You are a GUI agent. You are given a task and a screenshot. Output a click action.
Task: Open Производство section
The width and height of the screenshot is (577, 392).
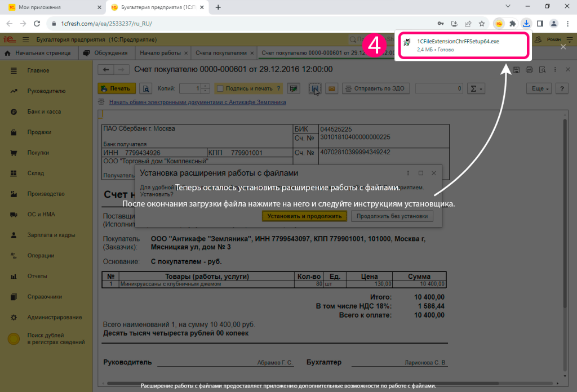click(x=46, y=194)
